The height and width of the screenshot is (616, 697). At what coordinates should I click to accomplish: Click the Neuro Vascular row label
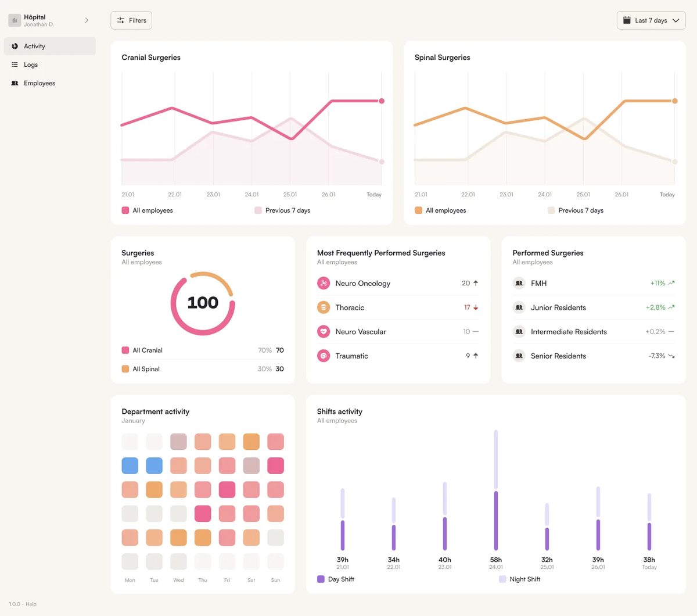tap(361, 332)
